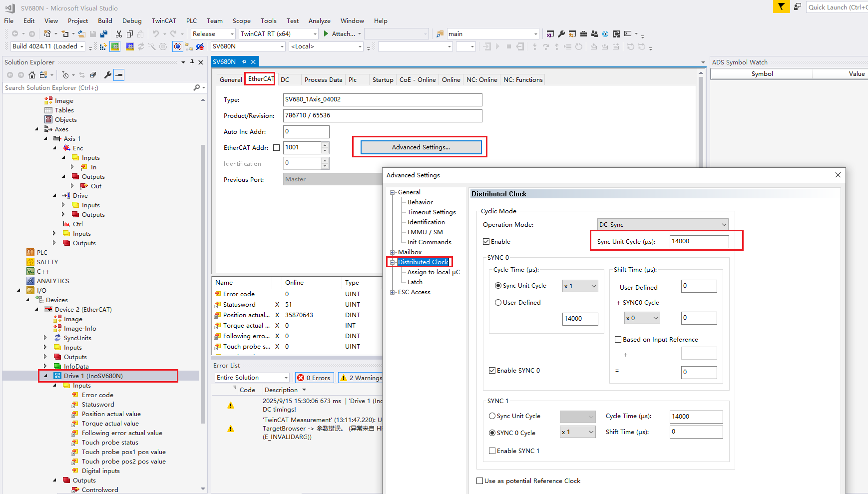
Task: Click the Find in Files icon before main box
Action: pos(440,34)
